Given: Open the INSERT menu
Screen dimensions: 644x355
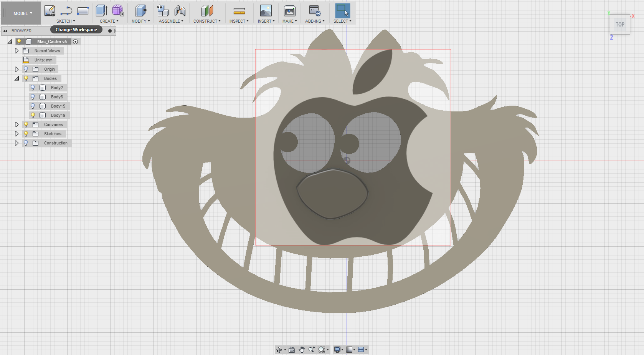Looking at the screenshot, I should pos(266,21).
